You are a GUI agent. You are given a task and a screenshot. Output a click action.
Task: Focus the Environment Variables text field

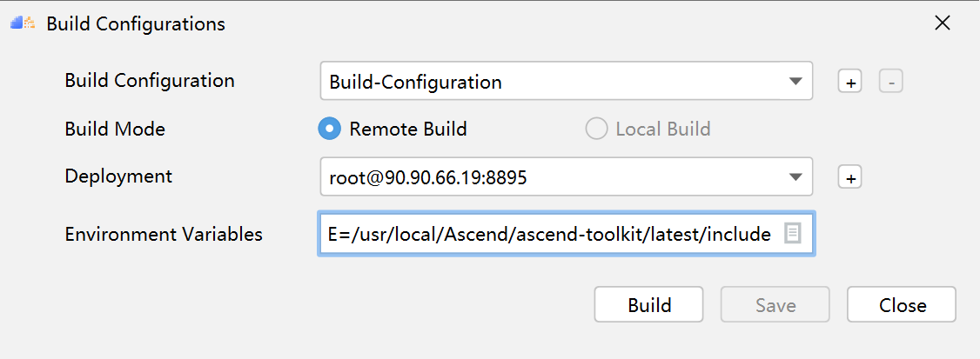[x=567, y=234]
